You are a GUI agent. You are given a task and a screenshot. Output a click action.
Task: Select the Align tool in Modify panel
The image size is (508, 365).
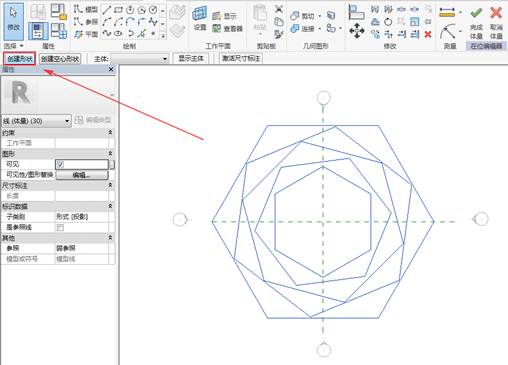pos(356,12)
